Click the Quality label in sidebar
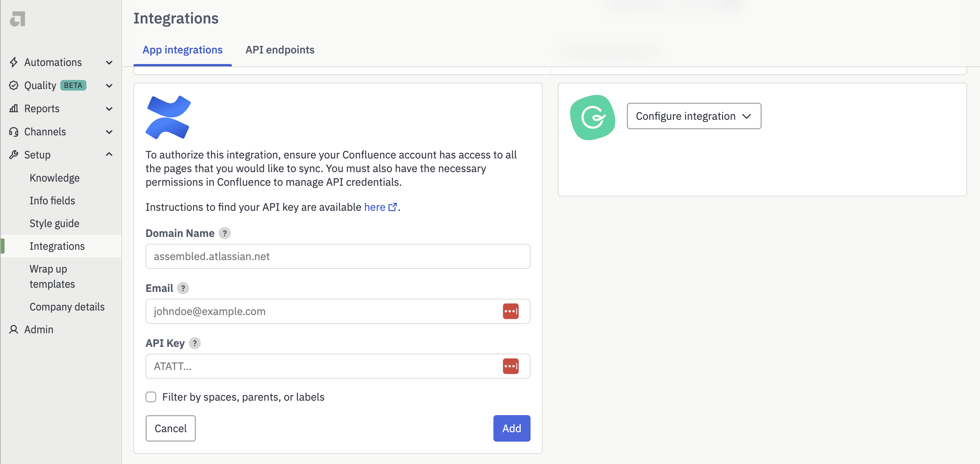The height and width of the screenshot is (464, 980). [x=40, y=85]
